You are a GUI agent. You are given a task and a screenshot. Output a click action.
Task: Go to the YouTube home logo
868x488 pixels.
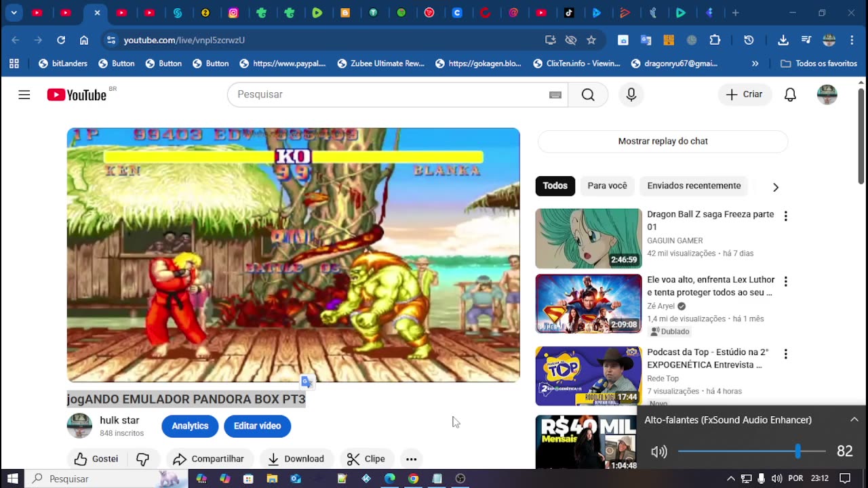click(x=77, y=95)
